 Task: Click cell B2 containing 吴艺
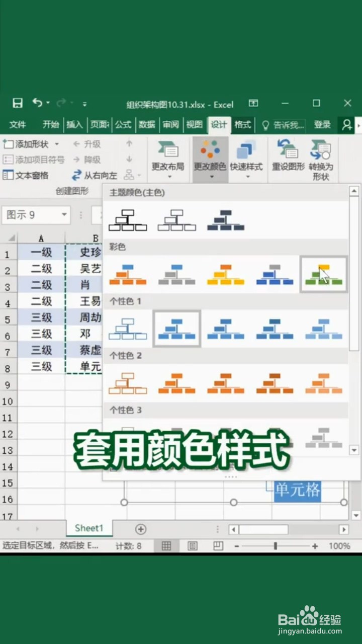[x=84, y=269]
